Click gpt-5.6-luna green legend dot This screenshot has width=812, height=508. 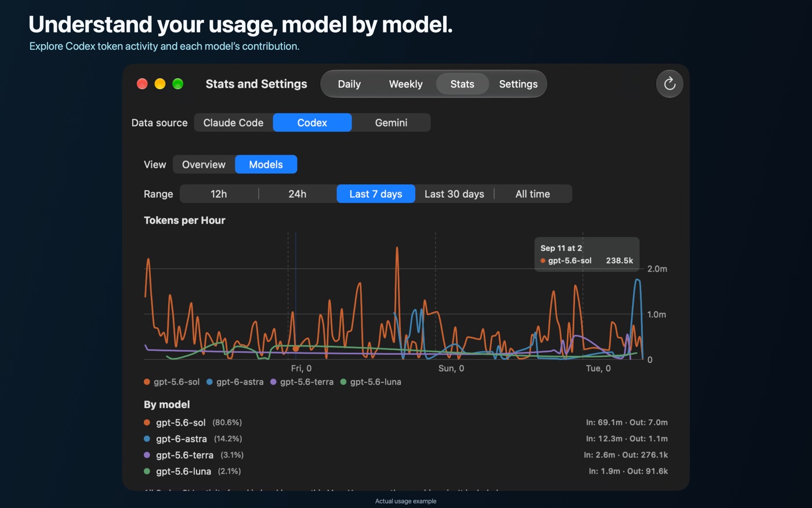[343, 382]
